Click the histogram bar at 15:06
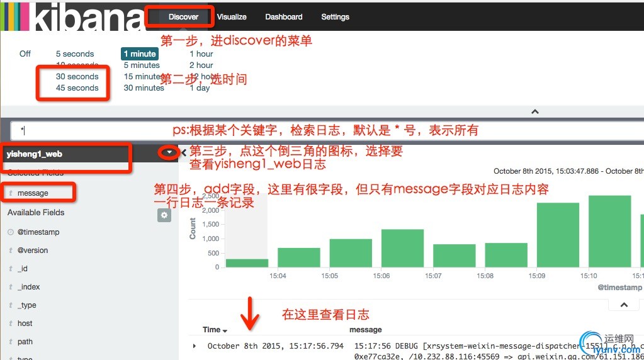Image resolution: width=644 pixels, height=360 pixels. click(402, 249)
